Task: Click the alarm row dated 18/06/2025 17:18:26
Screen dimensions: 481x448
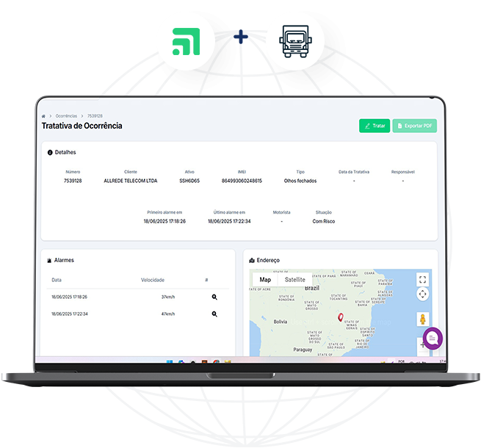Action: [x=138, y=297]
